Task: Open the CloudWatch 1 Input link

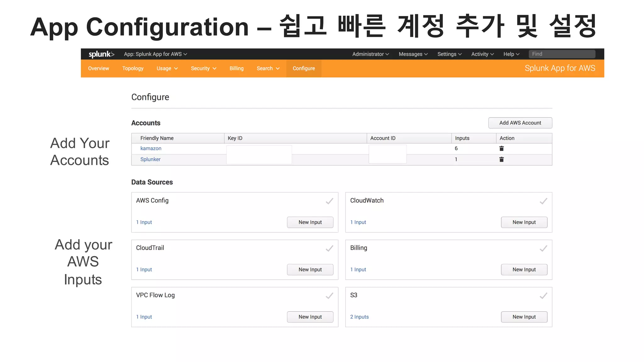Action: click(x=358, y=222)
